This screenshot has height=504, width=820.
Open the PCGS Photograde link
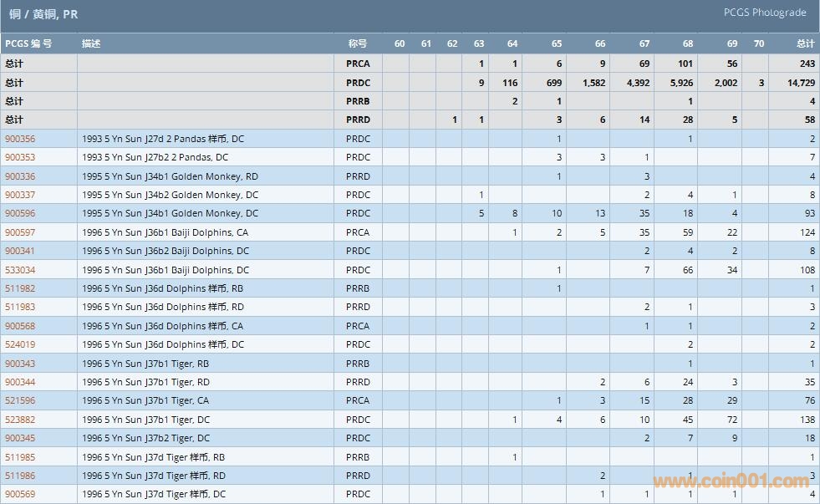point(764,13)
